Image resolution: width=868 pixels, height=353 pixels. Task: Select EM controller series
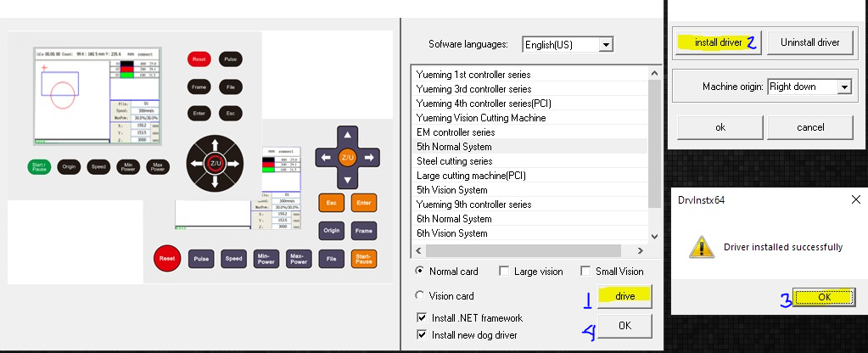click(x=529, y=132)
